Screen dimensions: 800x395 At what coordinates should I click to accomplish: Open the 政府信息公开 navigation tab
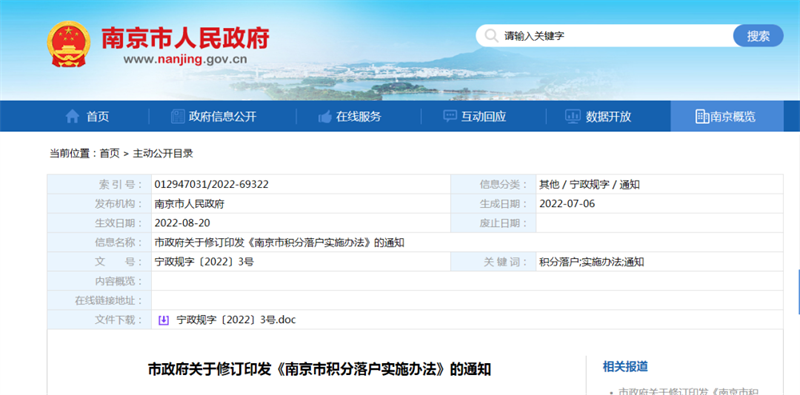[x=222, y=116]
